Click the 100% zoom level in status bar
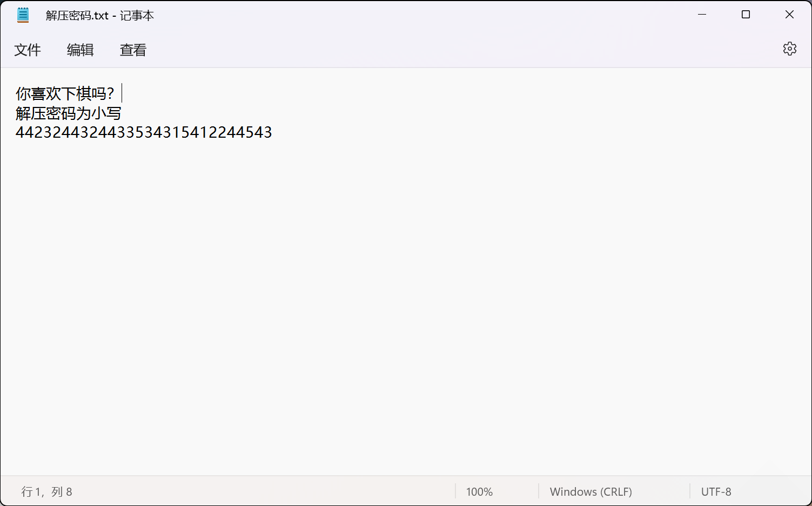This screenshot has width=812, height=506. point(479,491)
